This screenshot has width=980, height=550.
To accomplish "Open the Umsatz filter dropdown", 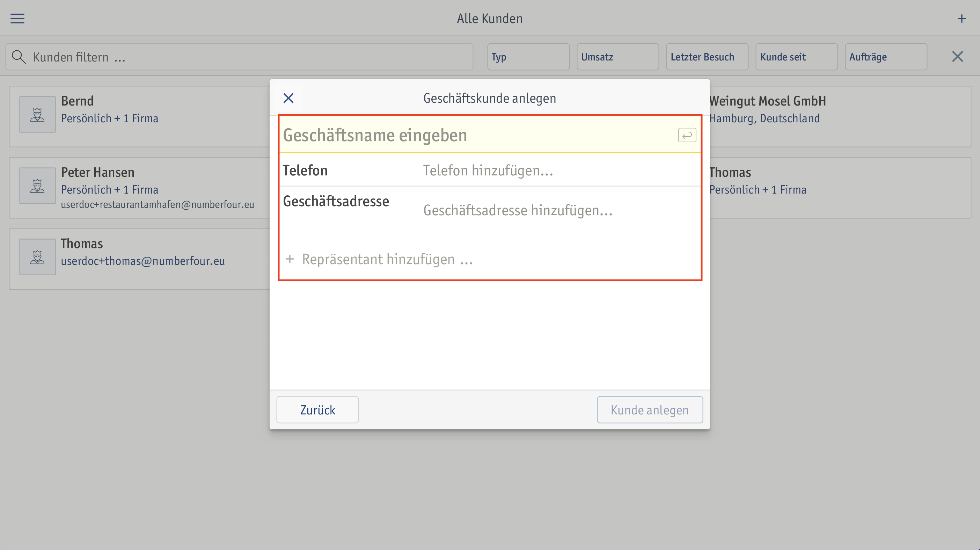I will click(x=617, y=57).
